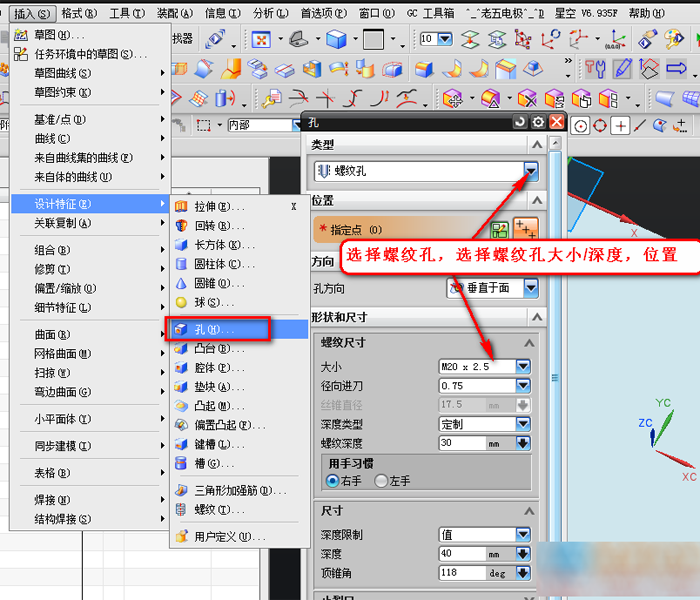
Task: Expand the thread size M20 x 2.5 dropdown
Action: point(523,366)
